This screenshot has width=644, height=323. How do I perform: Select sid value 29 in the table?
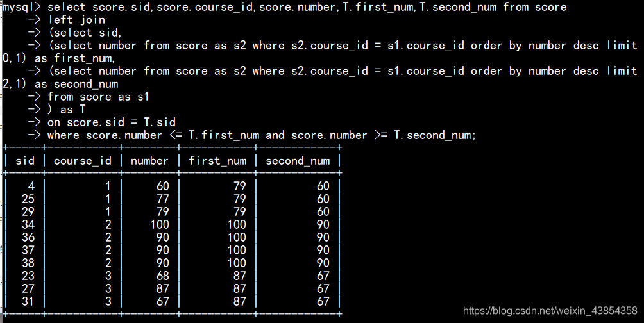click(28, 211)
